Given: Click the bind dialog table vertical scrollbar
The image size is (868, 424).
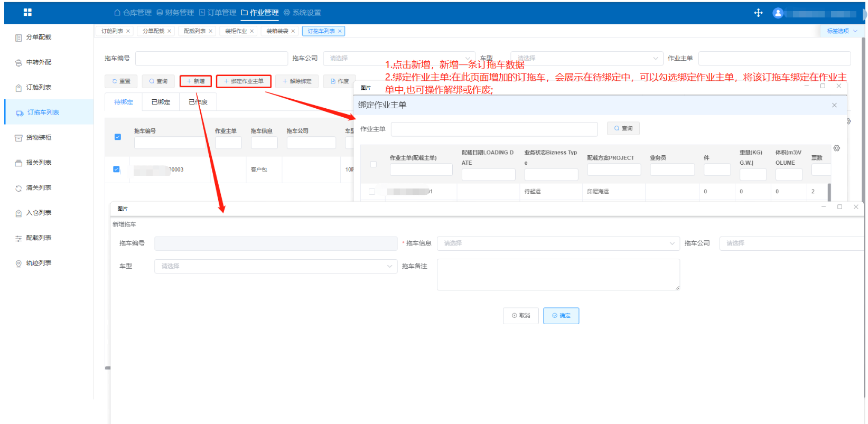Looking at the screenshot, I should click(829, 192).
